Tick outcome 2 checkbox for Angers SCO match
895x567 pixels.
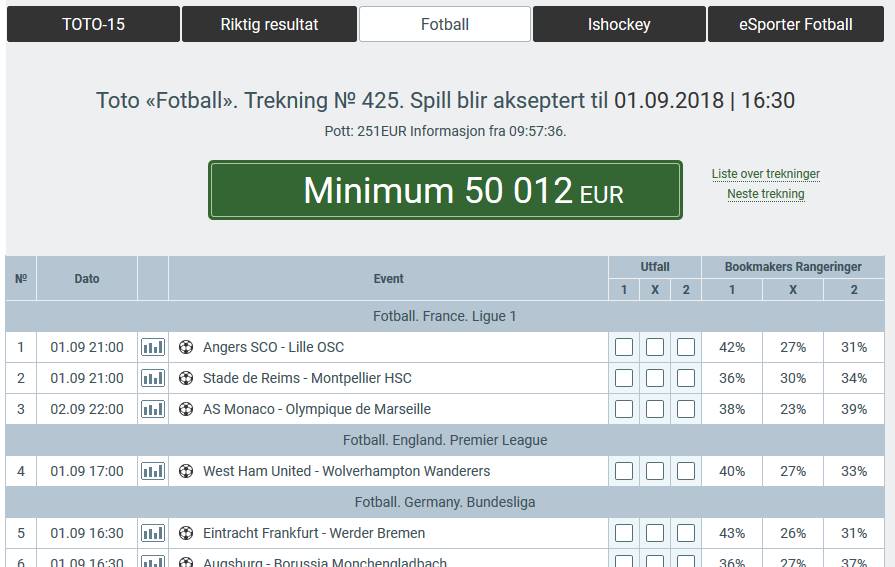click(x=686, y=347)
